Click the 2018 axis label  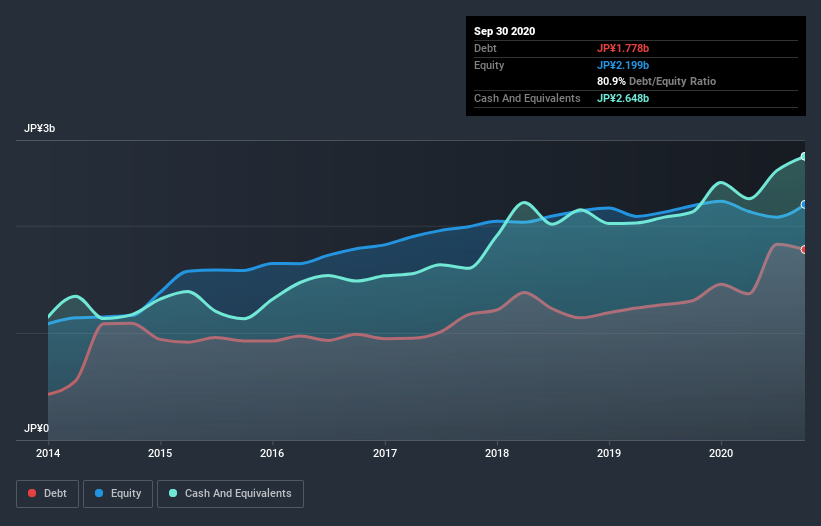click(x=497, y=453)
